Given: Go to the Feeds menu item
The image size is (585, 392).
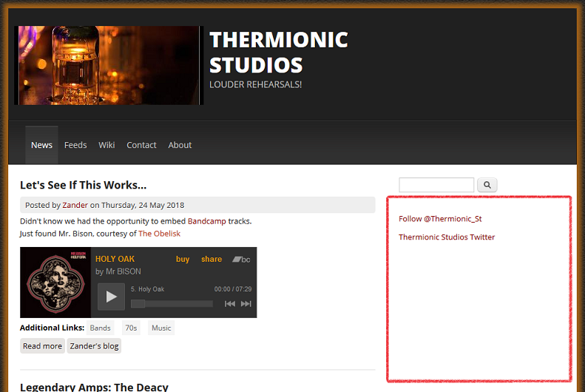Looking at the screenshot, I should point(75,145).
